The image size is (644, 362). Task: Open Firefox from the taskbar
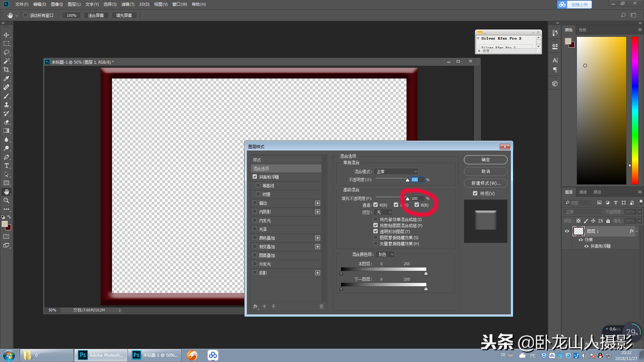coord(192,355)
